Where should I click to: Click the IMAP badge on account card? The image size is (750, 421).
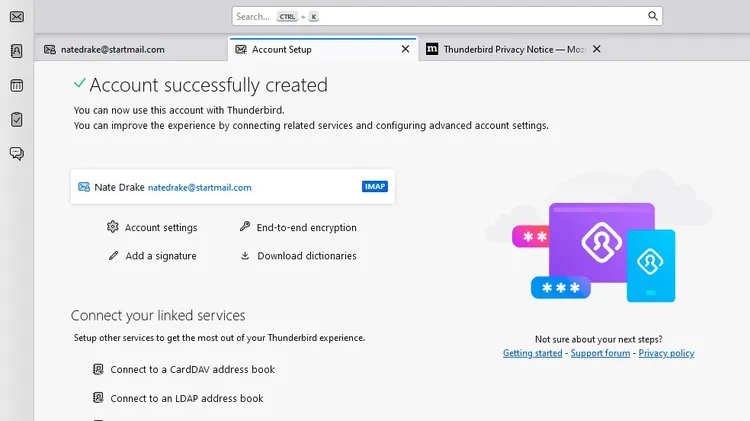375,187
